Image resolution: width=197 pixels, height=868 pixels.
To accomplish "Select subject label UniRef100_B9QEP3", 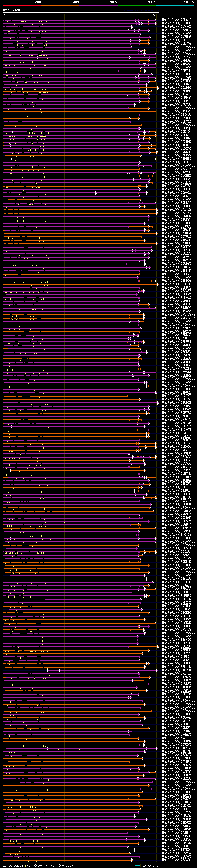I will point(177,247).
